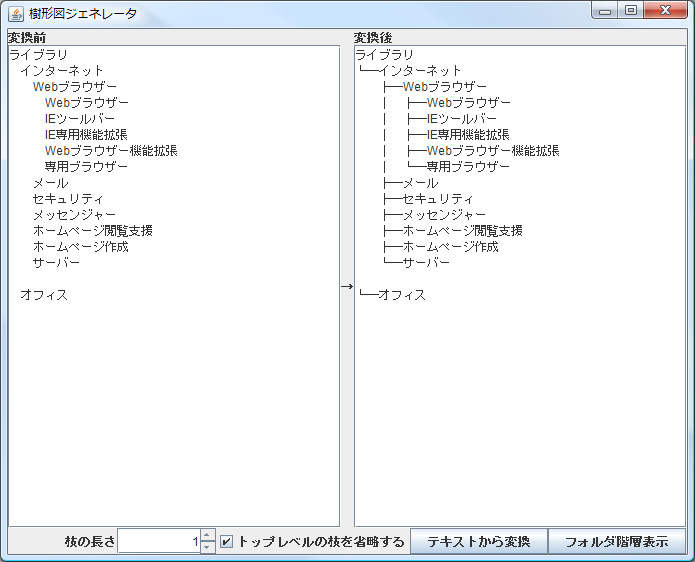Click Webブラウザー機能拡張 line in 変換後 pane

tap(493, 151)
